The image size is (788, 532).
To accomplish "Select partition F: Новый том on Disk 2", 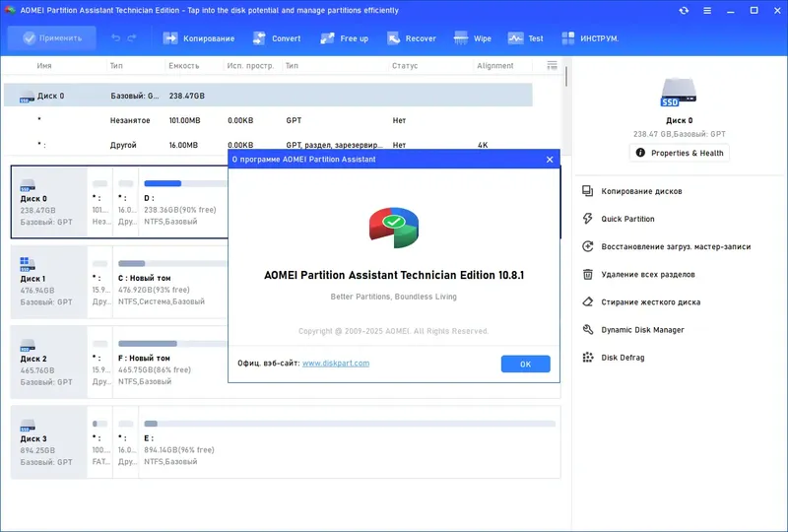I will (170, 362).
